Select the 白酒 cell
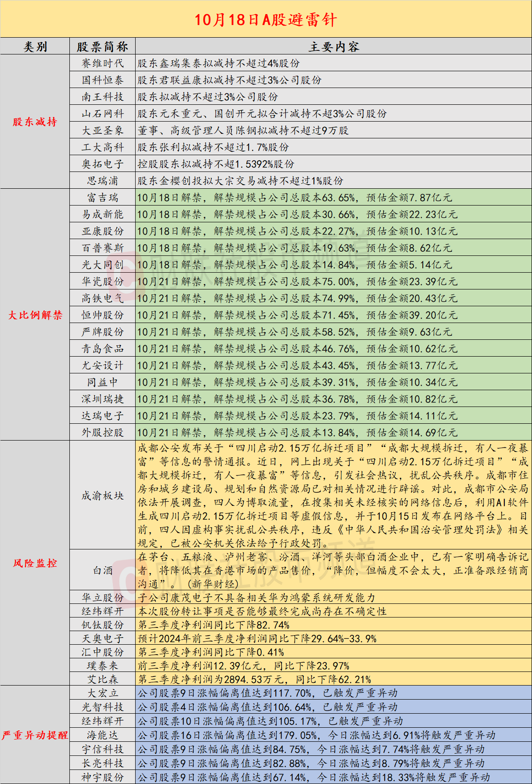The width and height of the screenshot is (532, 784). pyautogui.click(x=102, y=570)
